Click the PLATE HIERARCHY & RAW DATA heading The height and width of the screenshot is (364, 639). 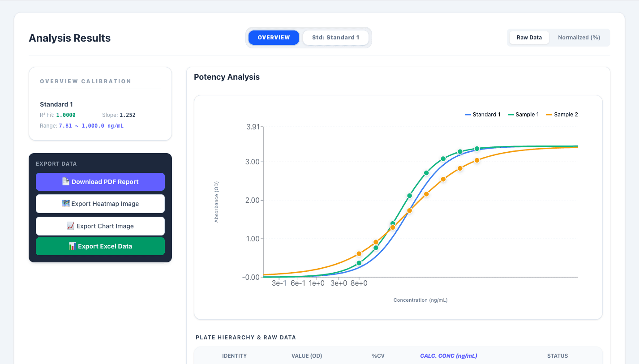click(x=246, y=338)
